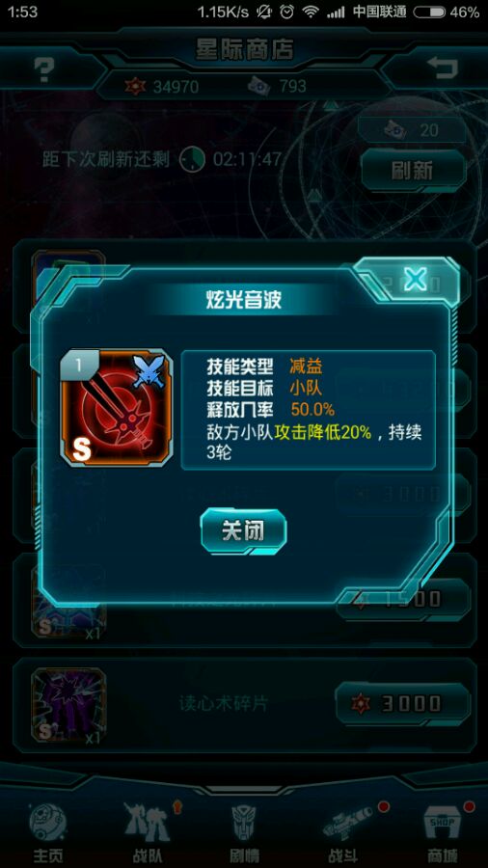Open the 主页 home tab
Image resolution: width=488 pixels, height=868 pixels.
pyautogui.click(x=48, y=832)
